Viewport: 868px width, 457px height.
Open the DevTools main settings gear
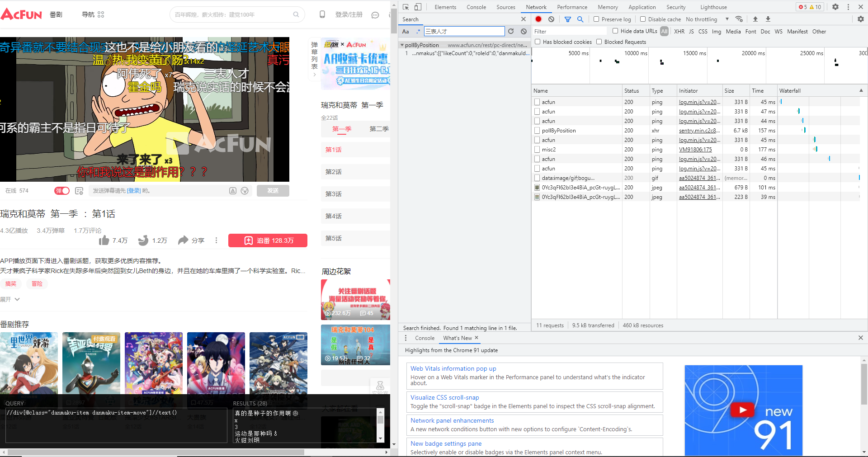point(835,7)
